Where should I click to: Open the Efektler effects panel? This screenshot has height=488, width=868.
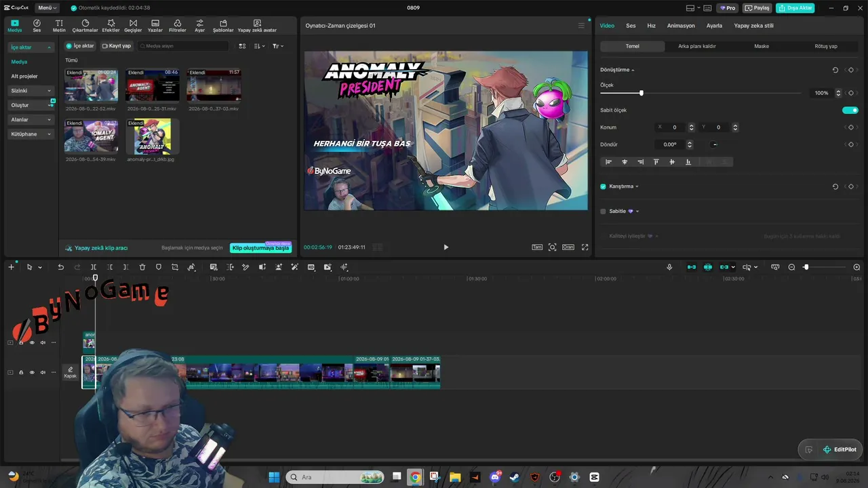111,26
